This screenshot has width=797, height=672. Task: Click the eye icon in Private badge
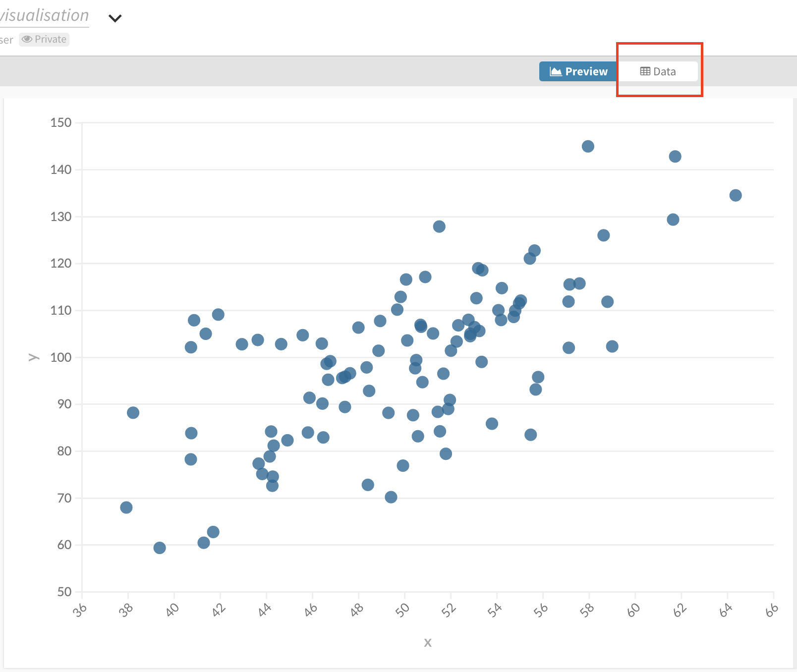point(27,39)
